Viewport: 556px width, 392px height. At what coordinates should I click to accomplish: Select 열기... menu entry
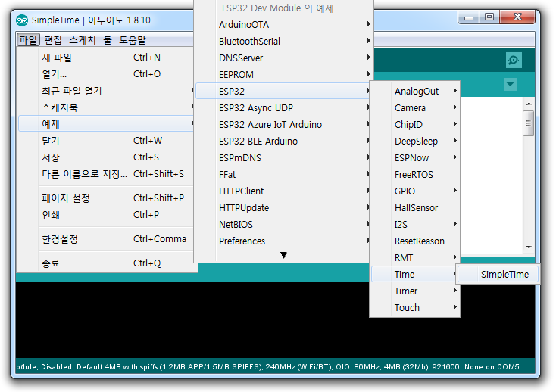tap(106, 74)
